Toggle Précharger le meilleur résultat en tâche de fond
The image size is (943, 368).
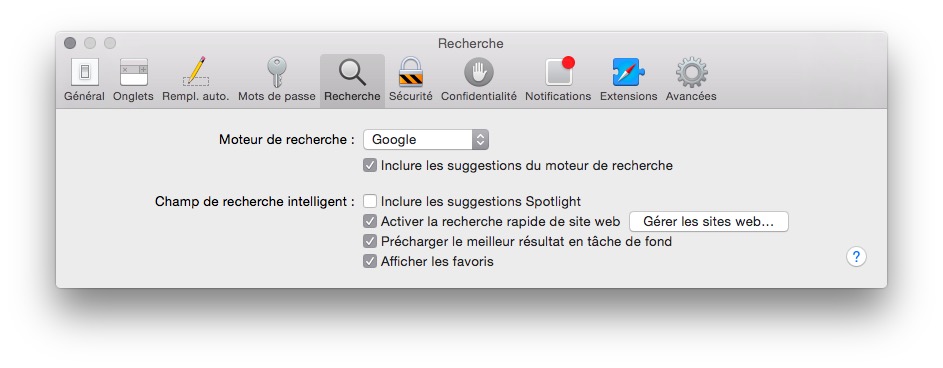[x=370, y=242]
